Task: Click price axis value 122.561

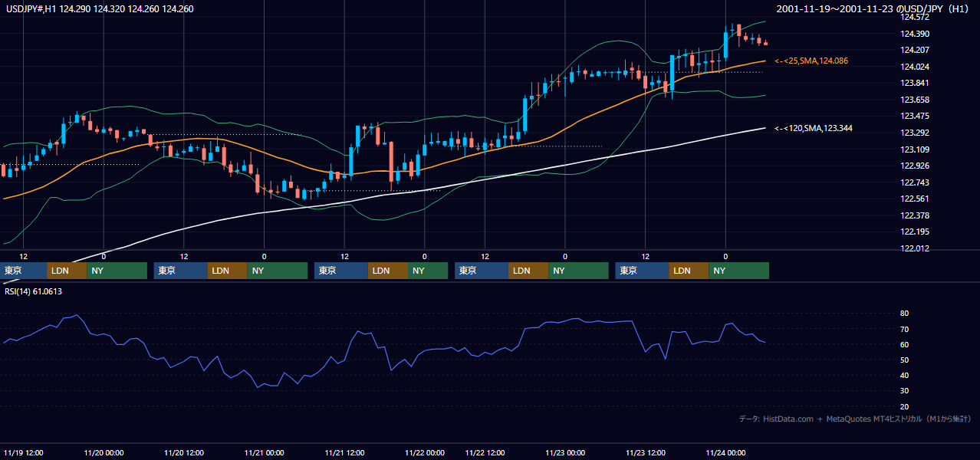Action: (x=916, y=199)
